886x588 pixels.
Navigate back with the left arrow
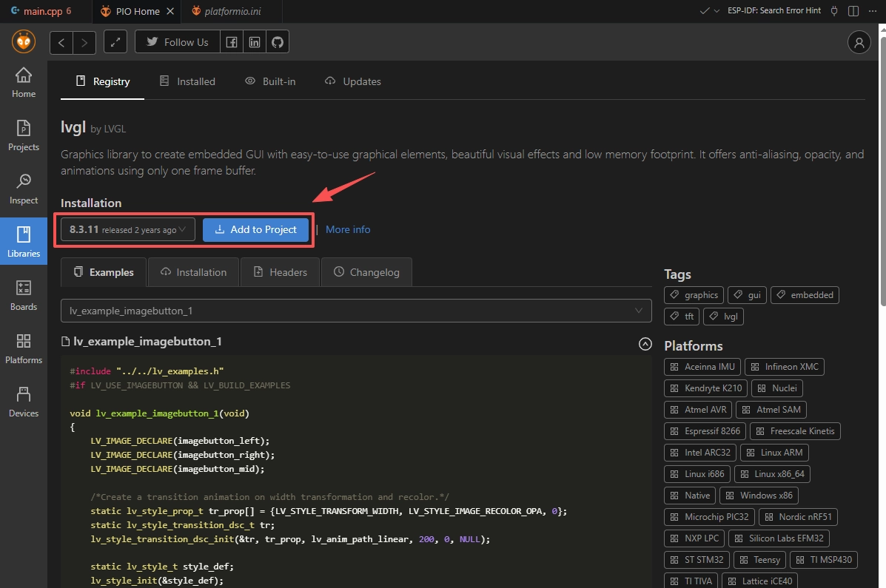[x=61, y=42]
